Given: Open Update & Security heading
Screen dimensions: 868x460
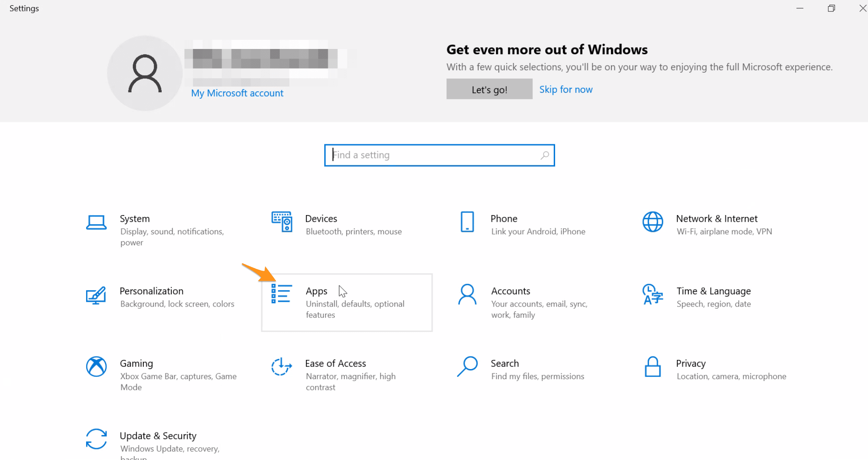Looking at the screenshot, I should pyautogui.click(x=158, y=436).
